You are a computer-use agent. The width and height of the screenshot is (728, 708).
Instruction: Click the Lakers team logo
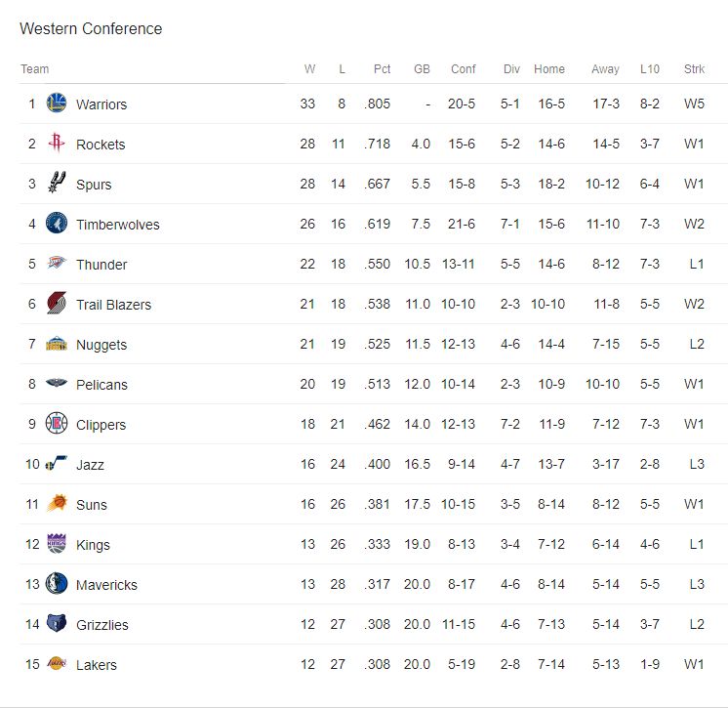click(57, 664)
